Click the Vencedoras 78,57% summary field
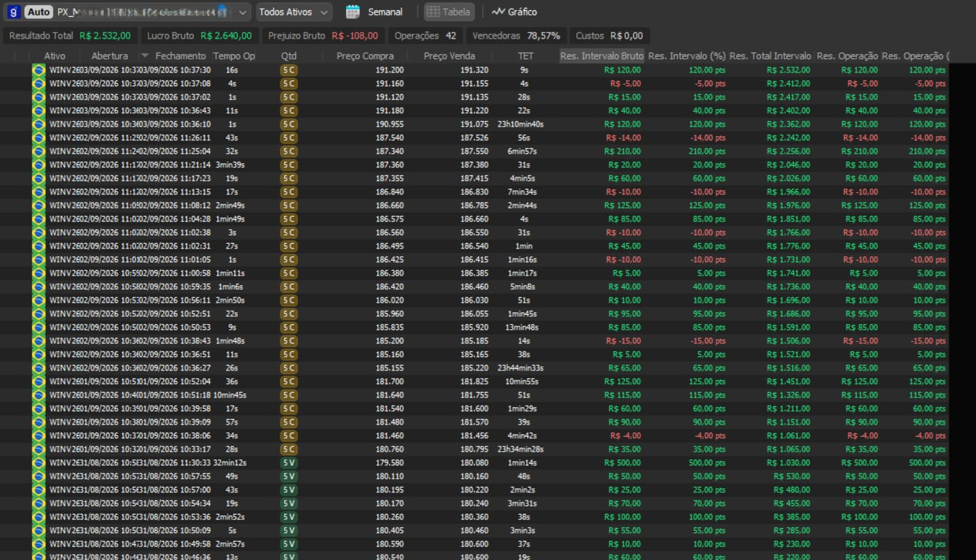The height and width of the screenshot is (560, 976). tap(516, 35)
